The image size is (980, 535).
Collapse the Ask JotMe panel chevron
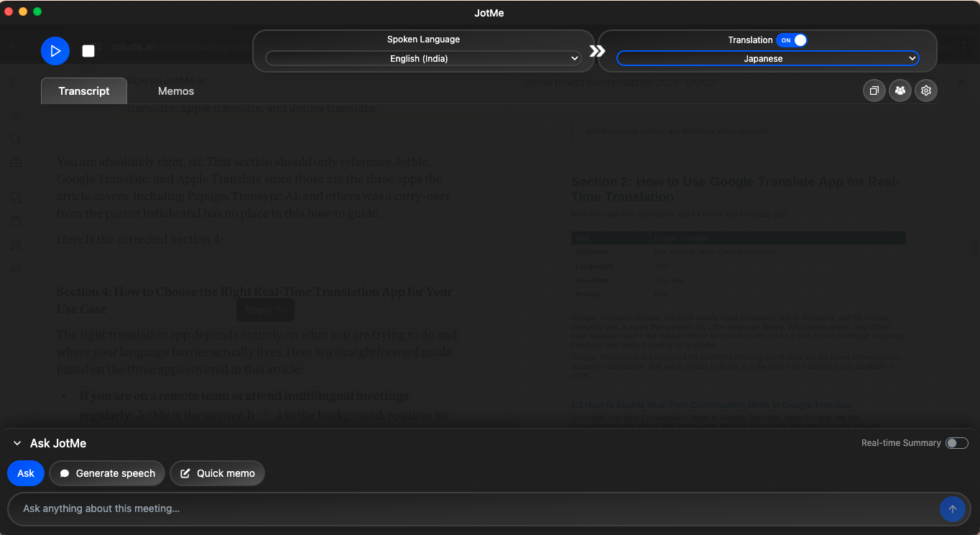click(17, 444)
